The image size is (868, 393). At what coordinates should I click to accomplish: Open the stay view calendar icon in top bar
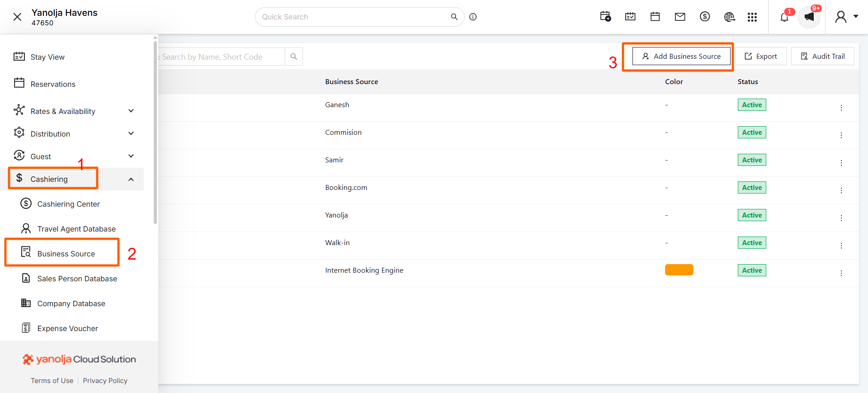coord(630,17)
